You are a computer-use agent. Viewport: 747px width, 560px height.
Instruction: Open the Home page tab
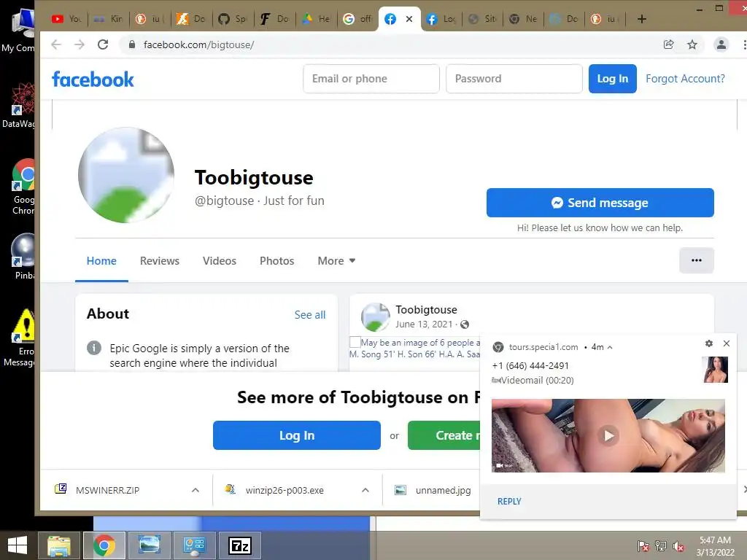click(x=101, y=261)
